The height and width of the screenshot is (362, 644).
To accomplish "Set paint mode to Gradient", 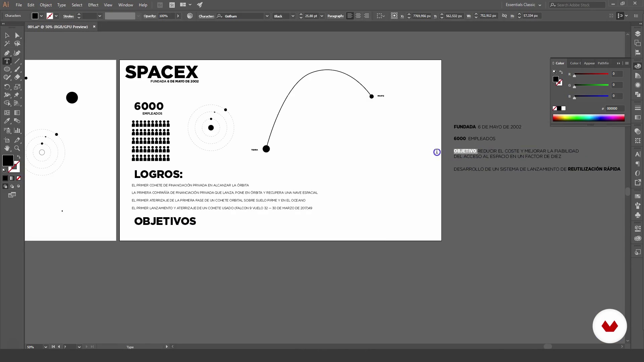I will (12, 178).
